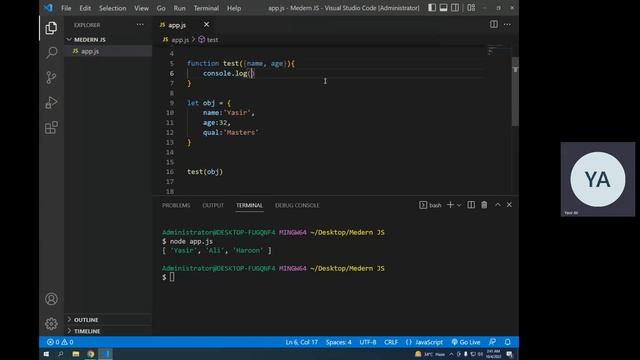
Task: Click the feedback icon in status bar
Action: pyautogui.click(x=493, y=342)
